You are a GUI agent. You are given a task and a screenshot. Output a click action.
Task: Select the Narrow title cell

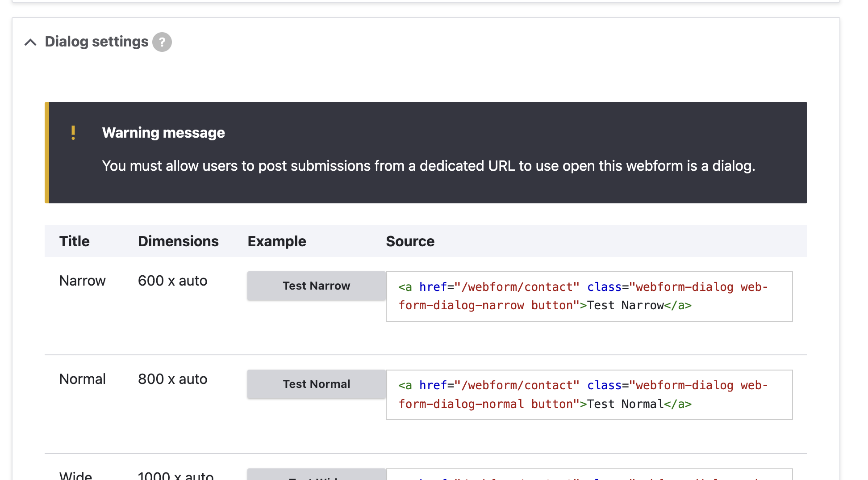(x=83, y=281)
